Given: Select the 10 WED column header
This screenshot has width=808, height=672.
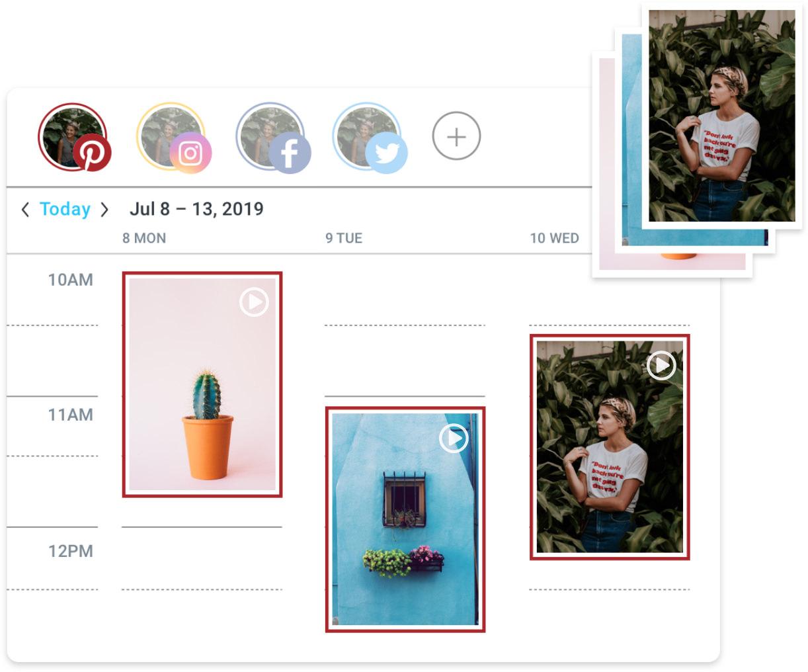Looking at the screenshot, I should [554, 238].
